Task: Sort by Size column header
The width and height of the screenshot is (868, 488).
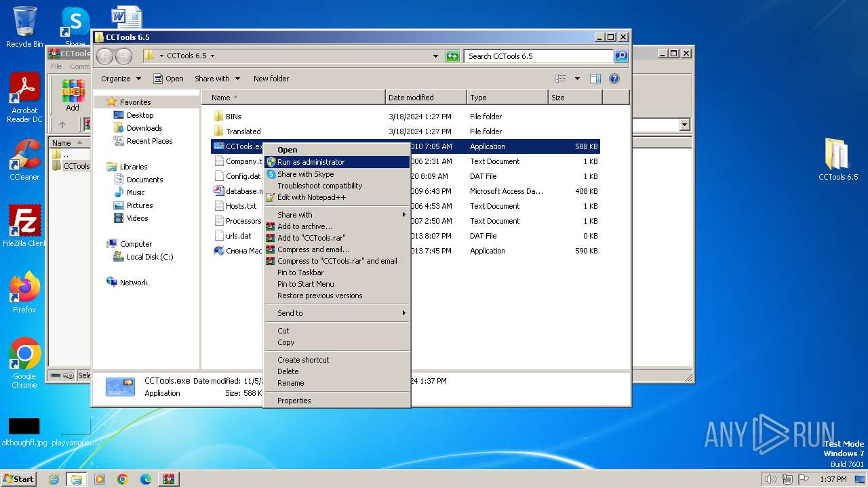Action: pyautogui.click(x=575, y=98)
